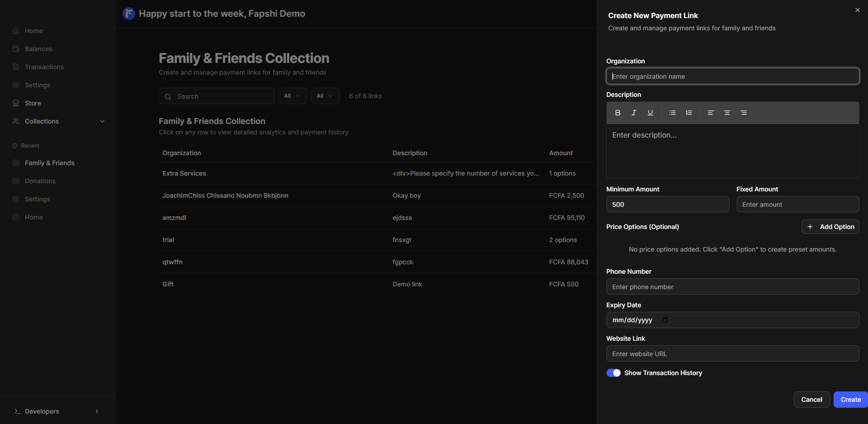The width and height of the screenshot is (868, 424).
Task: Open the amzmdl row
Action: click(x=377, y=218)
